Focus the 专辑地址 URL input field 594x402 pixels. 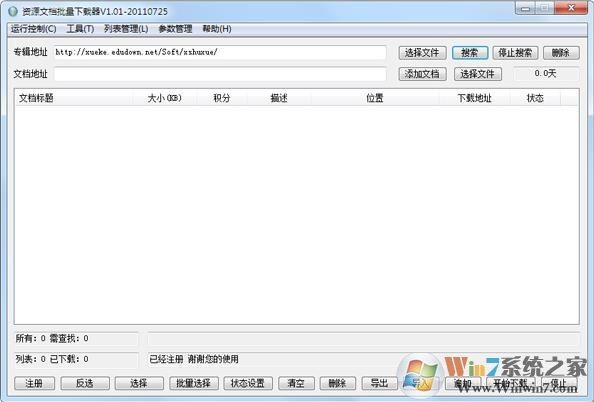220,52
